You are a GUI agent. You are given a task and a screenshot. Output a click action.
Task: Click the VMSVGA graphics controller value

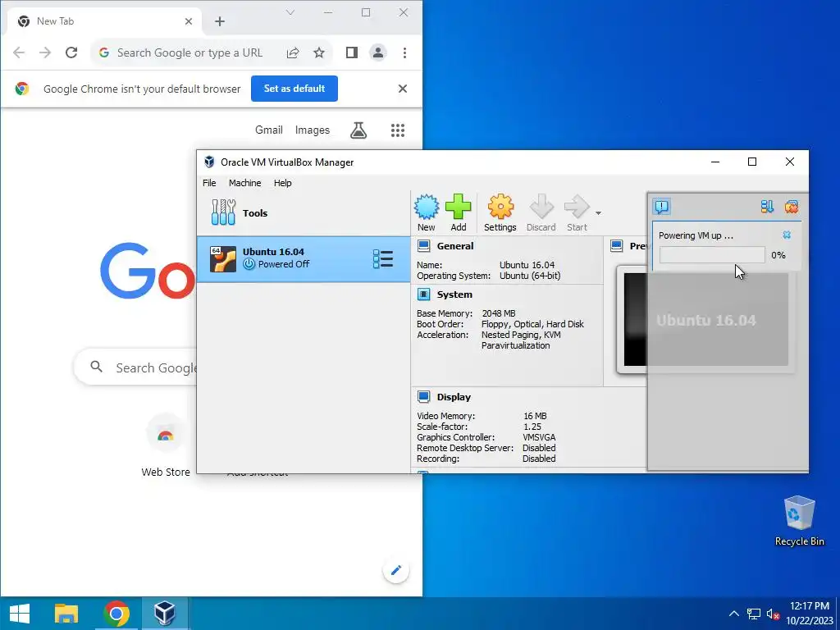[x=539, y=437]
